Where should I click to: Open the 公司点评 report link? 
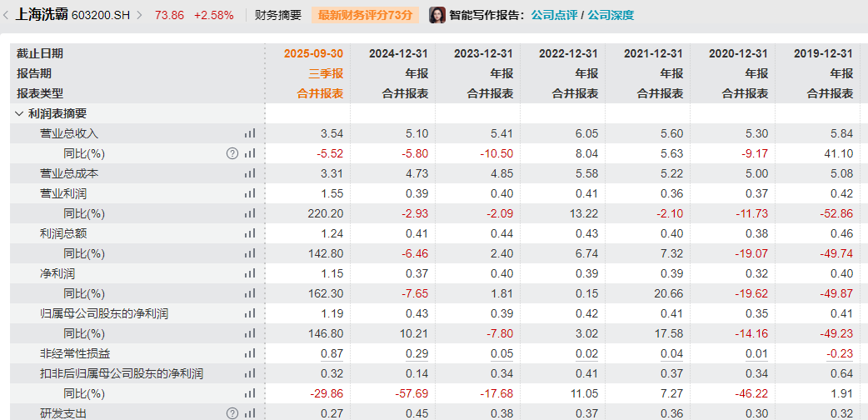click(x=554, y=15)
